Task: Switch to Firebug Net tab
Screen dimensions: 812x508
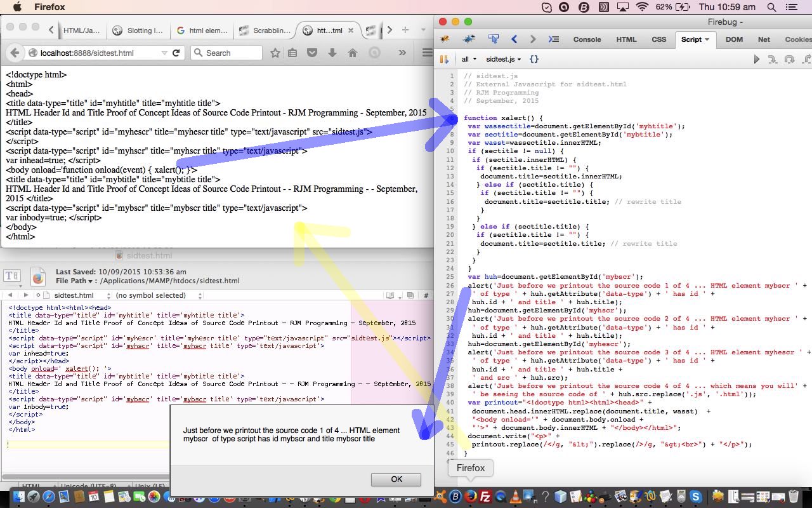Action: 764,39
